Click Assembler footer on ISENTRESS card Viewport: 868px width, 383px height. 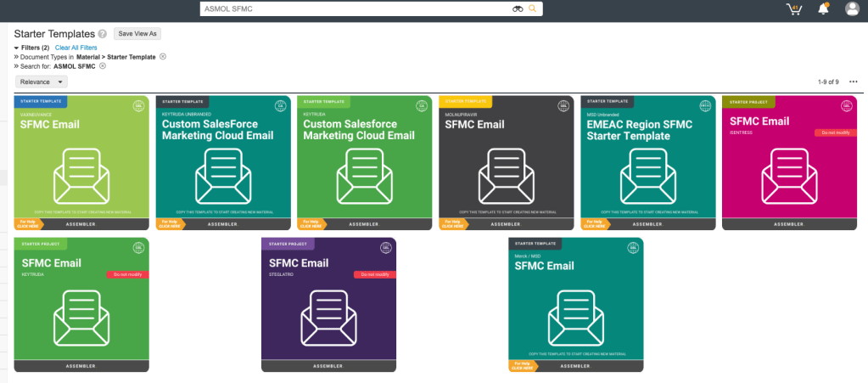pyautogui.click(x=789, y=224)
